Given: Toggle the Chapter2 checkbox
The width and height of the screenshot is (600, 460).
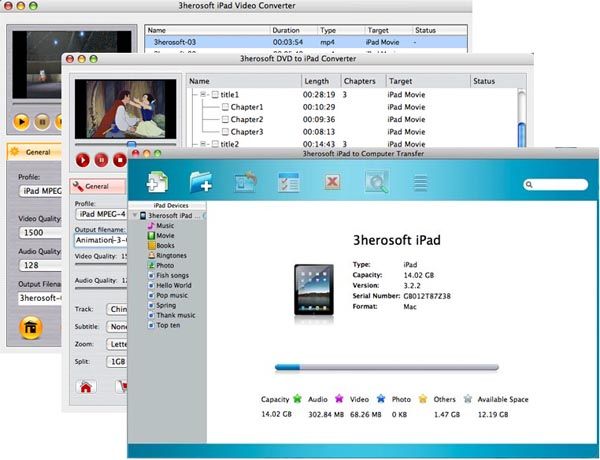Looking at the screenshot, I should coord(225,119).
